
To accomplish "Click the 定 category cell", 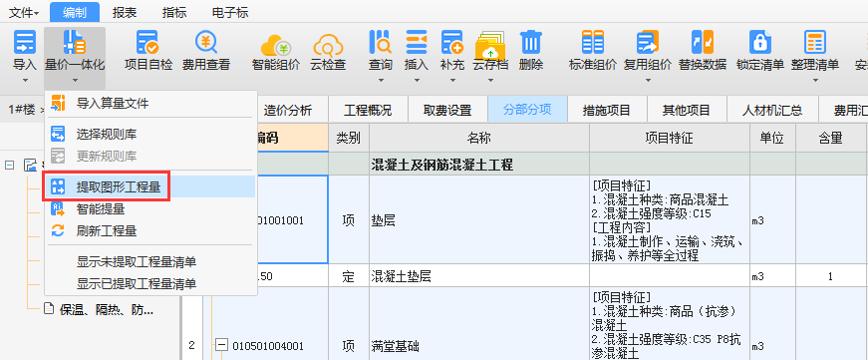I will point(349,276).
